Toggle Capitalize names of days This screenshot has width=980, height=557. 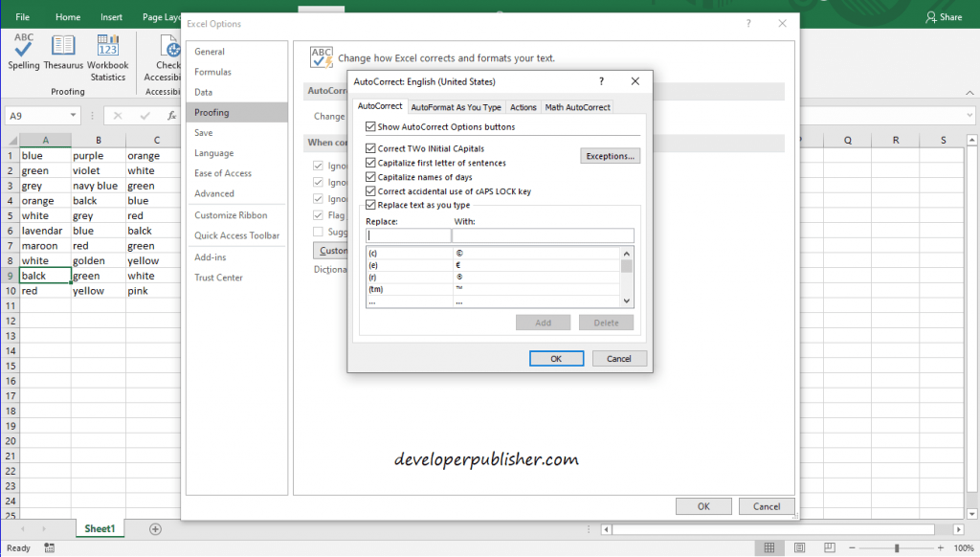click(368, 176)
